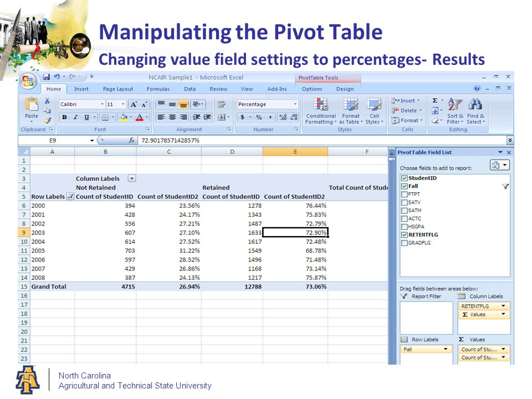532x399 pixels.
Task: Open the PivotTable Options tab
Action: pos(312,89)
